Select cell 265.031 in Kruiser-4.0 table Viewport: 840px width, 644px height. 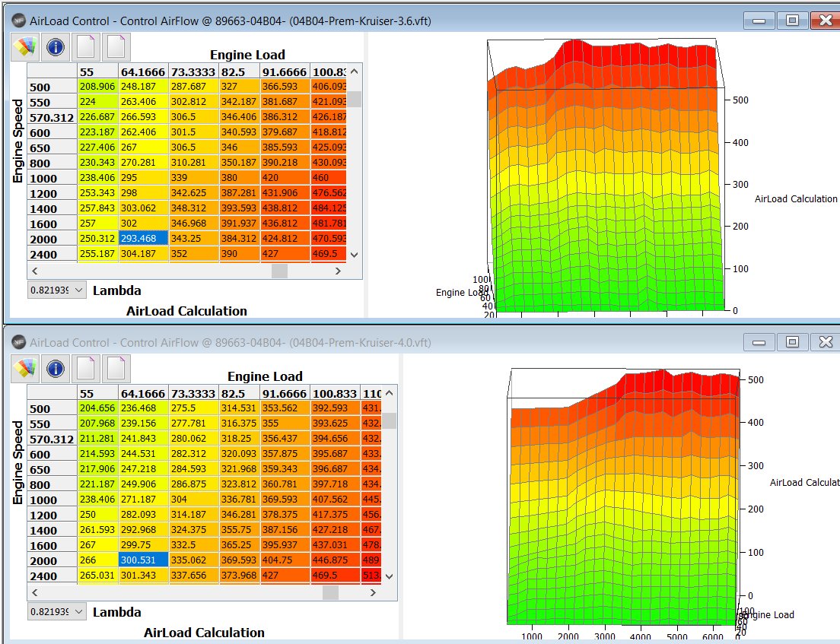point(98,576)
